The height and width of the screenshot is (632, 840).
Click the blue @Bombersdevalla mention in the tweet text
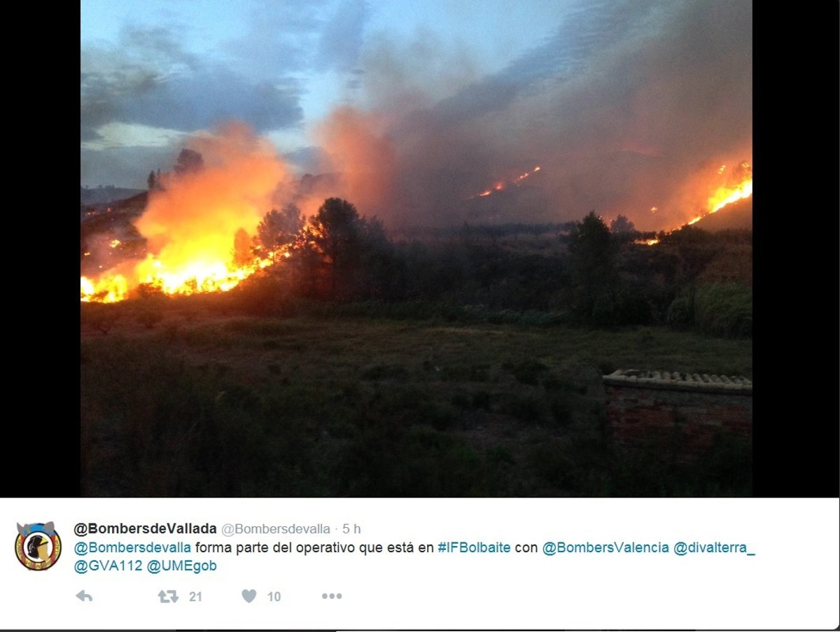(132, 547)
